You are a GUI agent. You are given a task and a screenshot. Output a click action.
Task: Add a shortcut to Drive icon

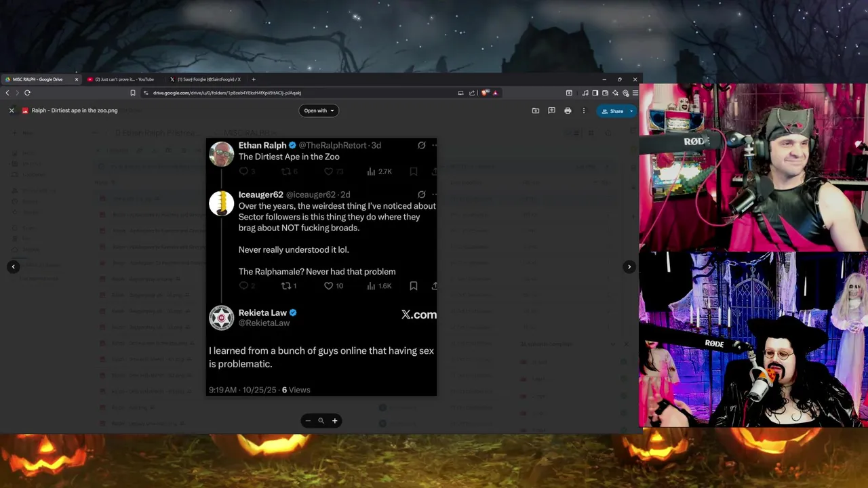[x=536, y=110]
